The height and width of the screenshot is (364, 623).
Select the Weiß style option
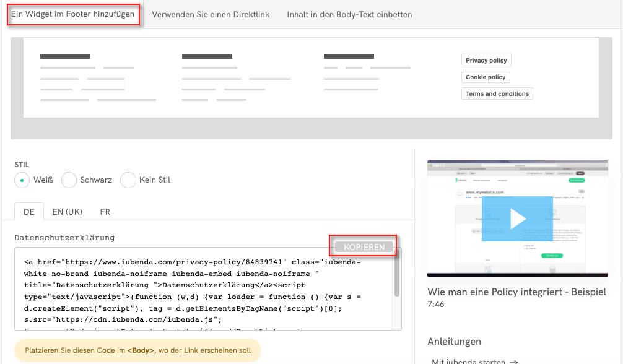(22, 180)
